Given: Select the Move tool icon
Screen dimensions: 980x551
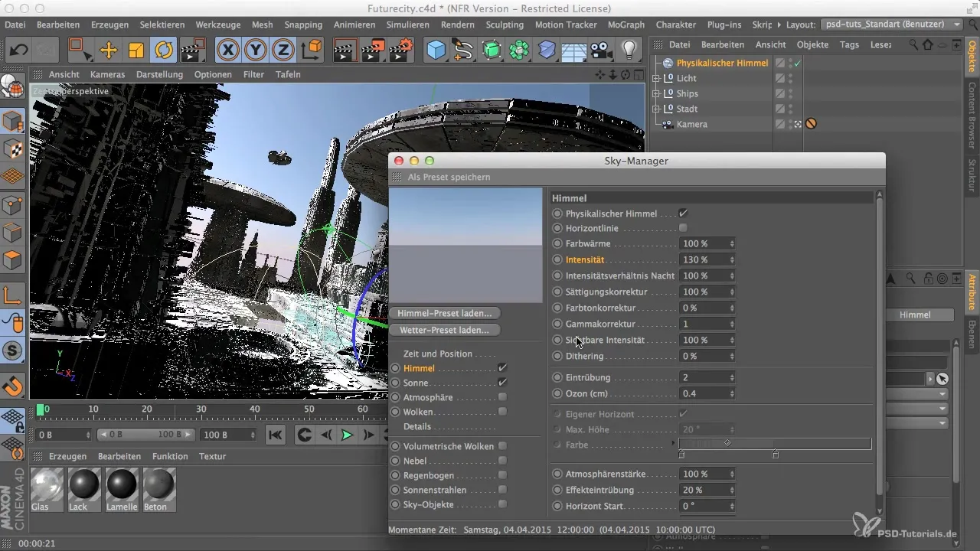Looking at the screenshot, I should (x=108, y=51).
